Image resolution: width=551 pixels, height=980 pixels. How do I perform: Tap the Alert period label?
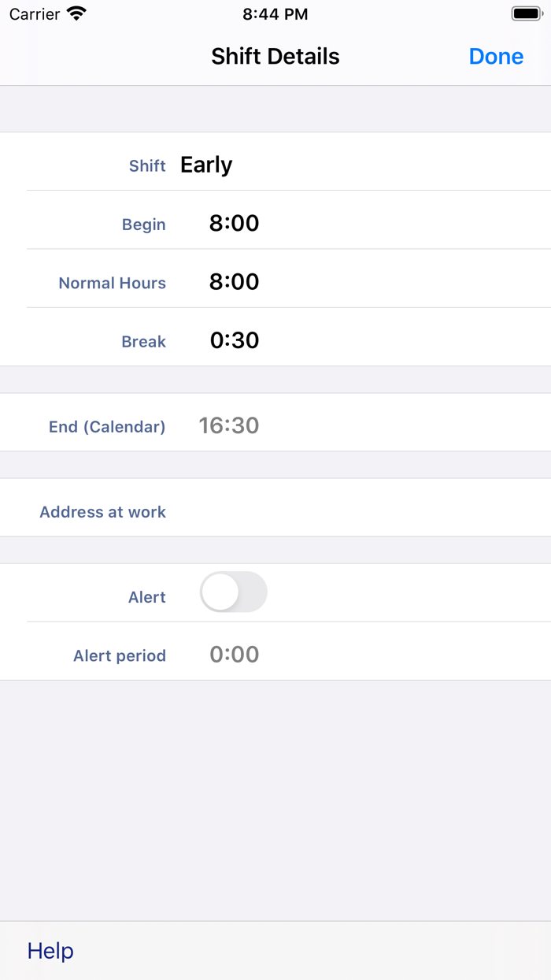coord(120,655)
